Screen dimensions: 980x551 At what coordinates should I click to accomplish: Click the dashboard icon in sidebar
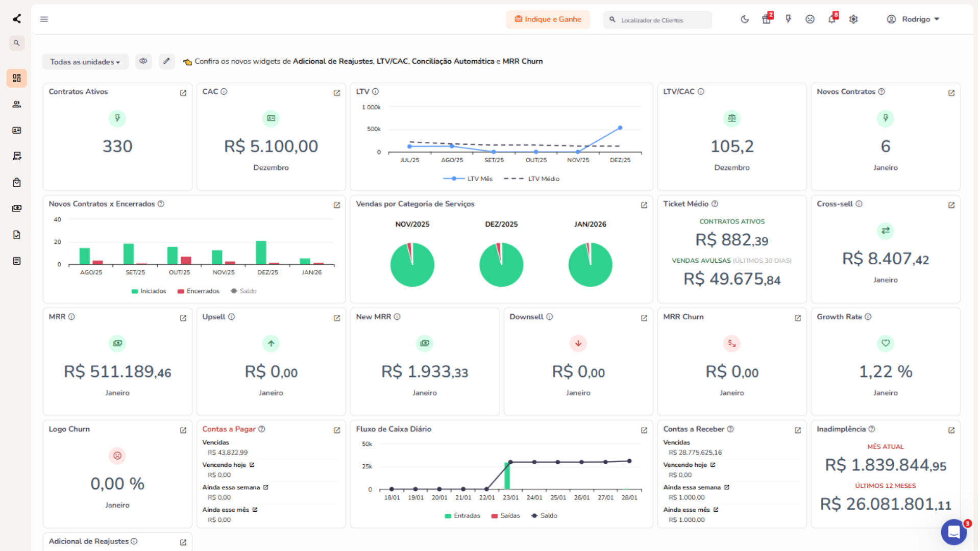pos(17,78)
